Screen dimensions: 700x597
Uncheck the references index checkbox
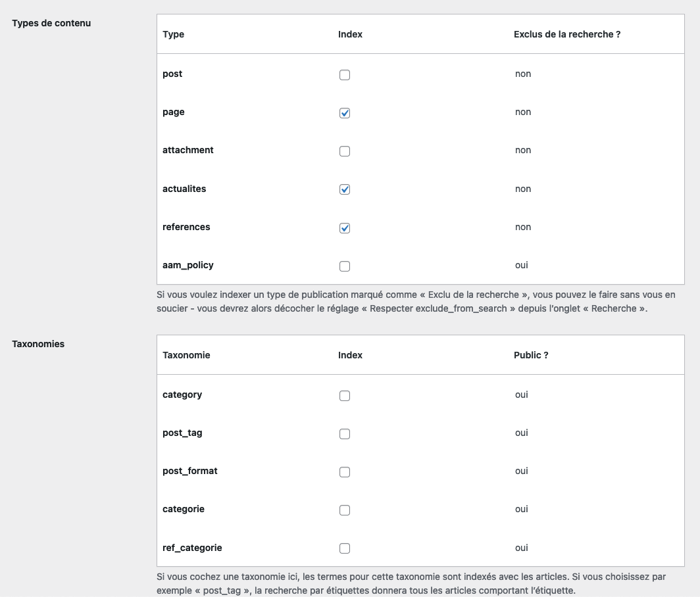tap(345, 228)
